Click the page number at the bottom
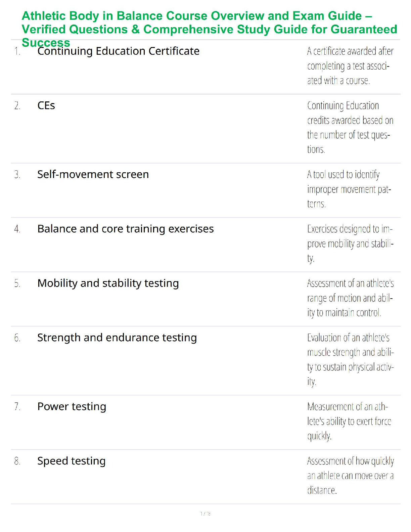411x532 pixels. [205, 514]
